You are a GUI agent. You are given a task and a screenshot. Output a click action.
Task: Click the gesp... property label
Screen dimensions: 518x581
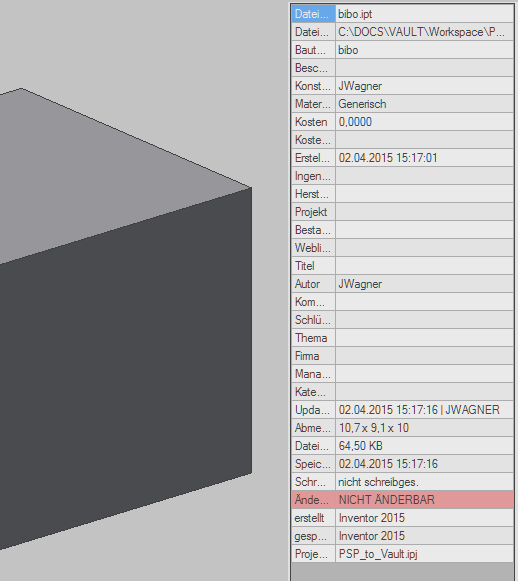pos(313,535)
